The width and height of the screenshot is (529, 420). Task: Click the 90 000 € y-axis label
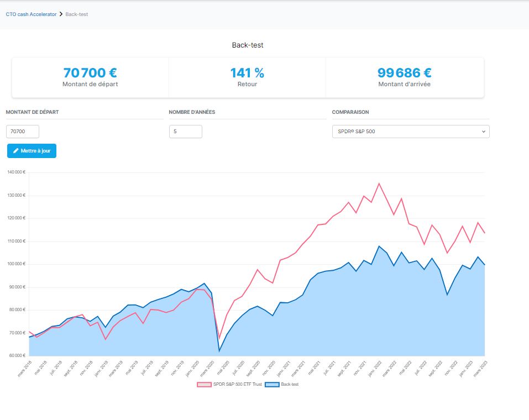(17, 287)
